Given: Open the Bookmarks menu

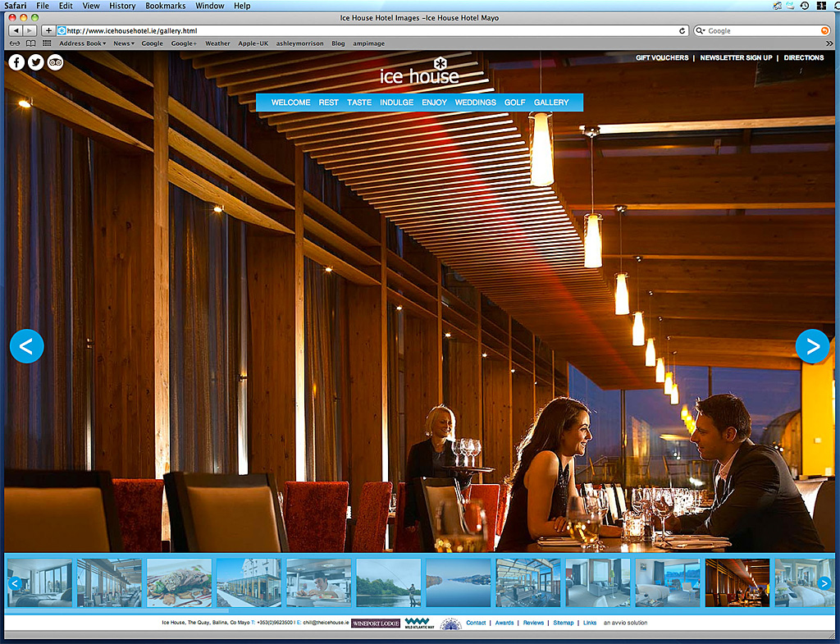Looking at the screenshot, I should coord(166,5).
